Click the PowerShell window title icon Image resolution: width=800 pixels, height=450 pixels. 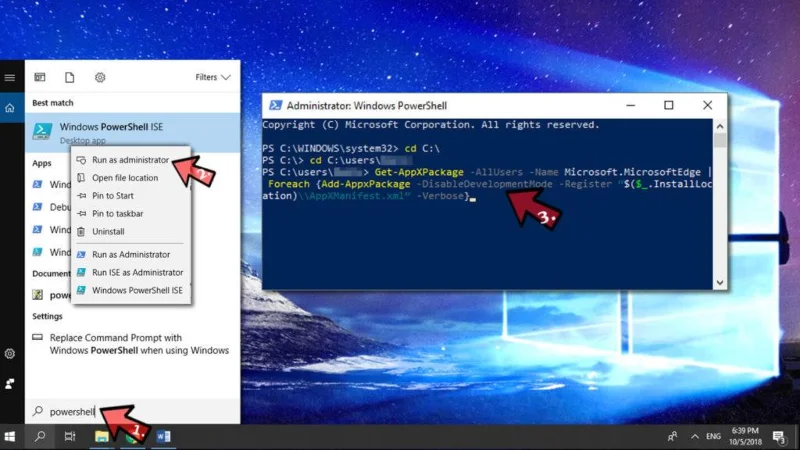coord(276,105)
